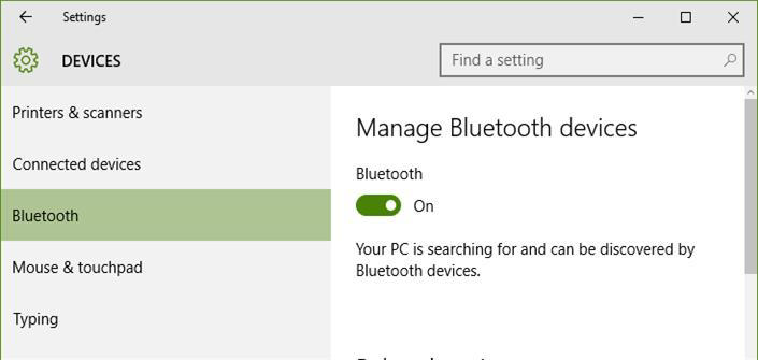Turn off the Bluetooth toggle switch

click(379, 206)
